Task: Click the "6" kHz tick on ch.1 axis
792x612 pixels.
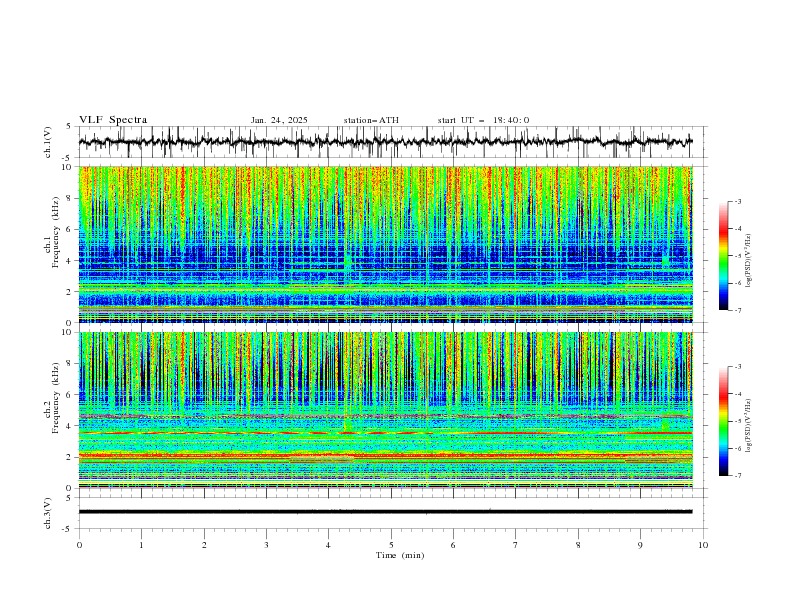Action: pos(70,229)
